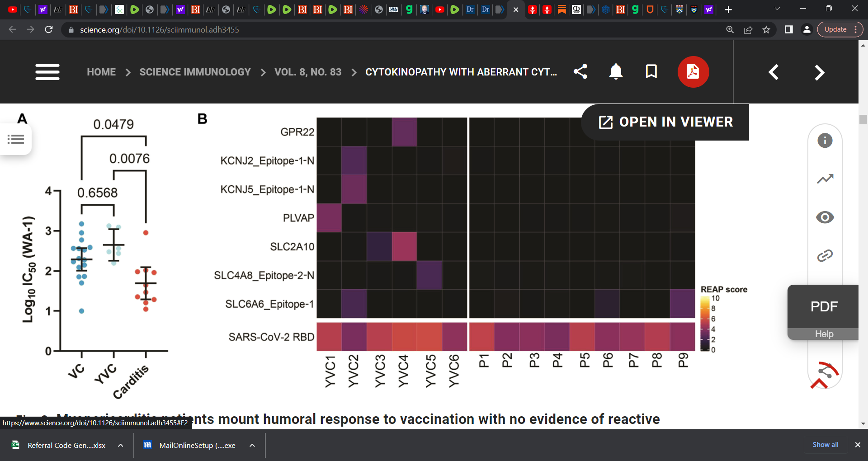This screenshot has width=868, height=461.
Task: Toggle the browser sidebar panel
Action: 789,30
